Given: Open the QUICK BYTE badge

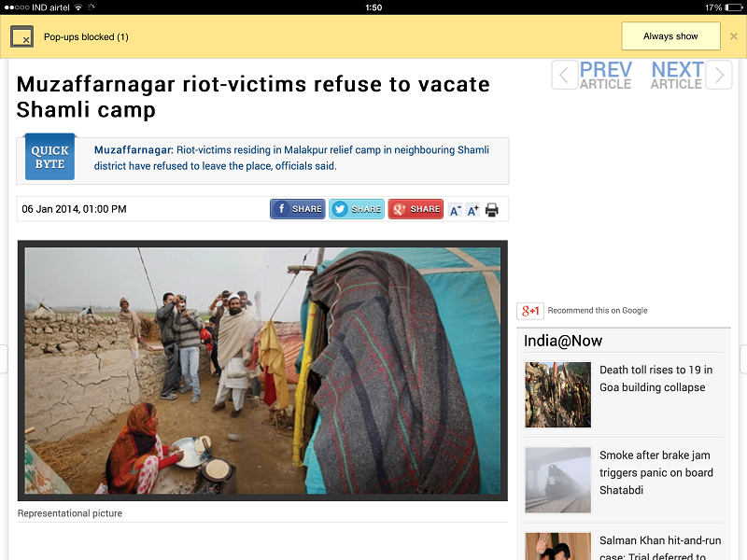Looking at the screenshot, I should [x=50, y=157].
